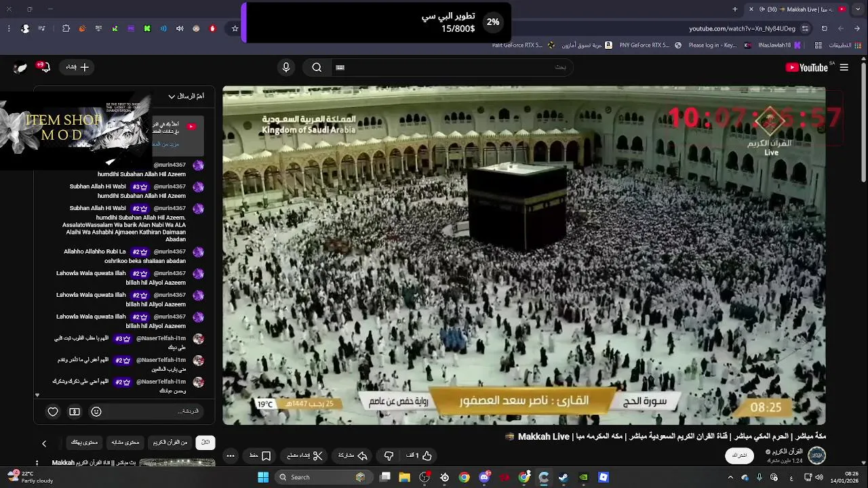Select the 'من القرآن الكريم' filter chip
The image size is (868, 488).
pyautogui.click(x=170, y=443)
